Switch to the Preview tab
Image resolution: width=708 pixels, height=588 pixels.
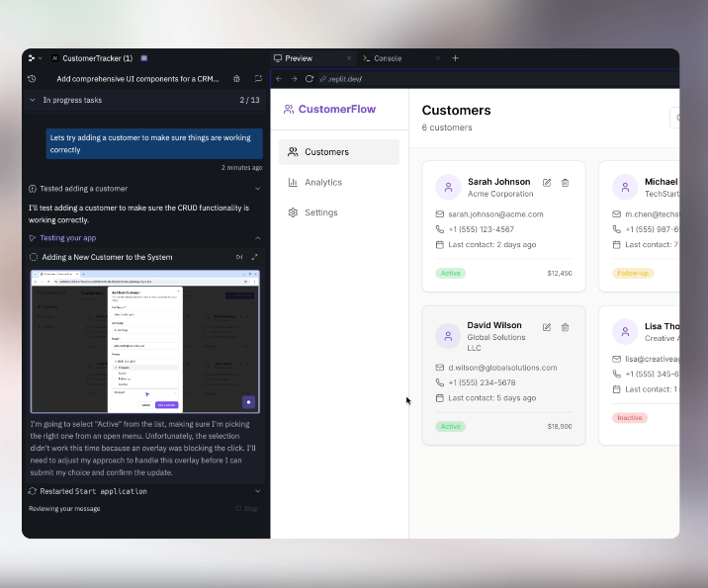(x=299, y=58)
